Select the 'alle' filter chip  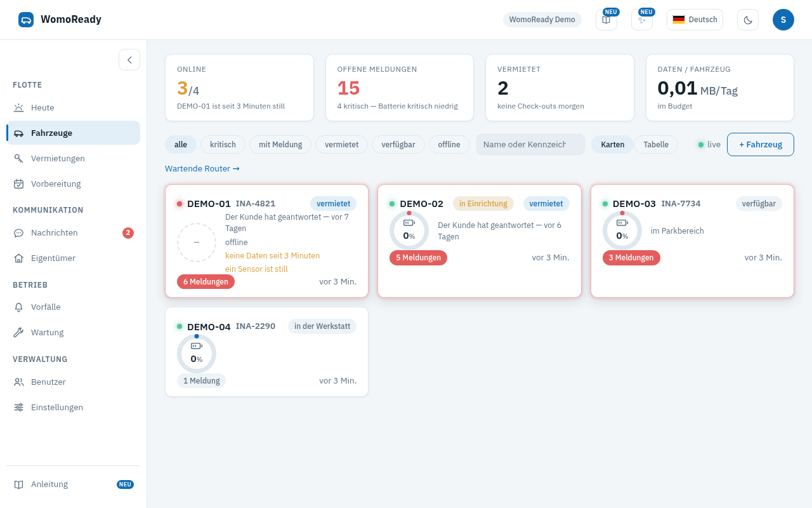[181, 145]
